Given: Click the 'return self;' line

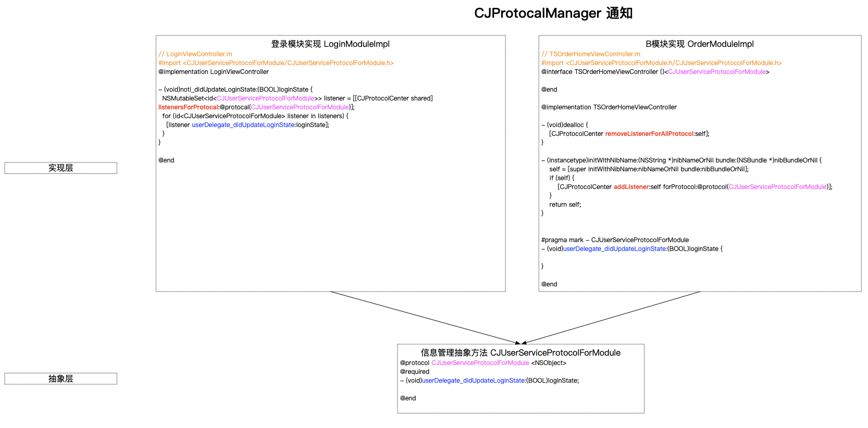Looking at the screenshot, I should [x=565, y=205].
